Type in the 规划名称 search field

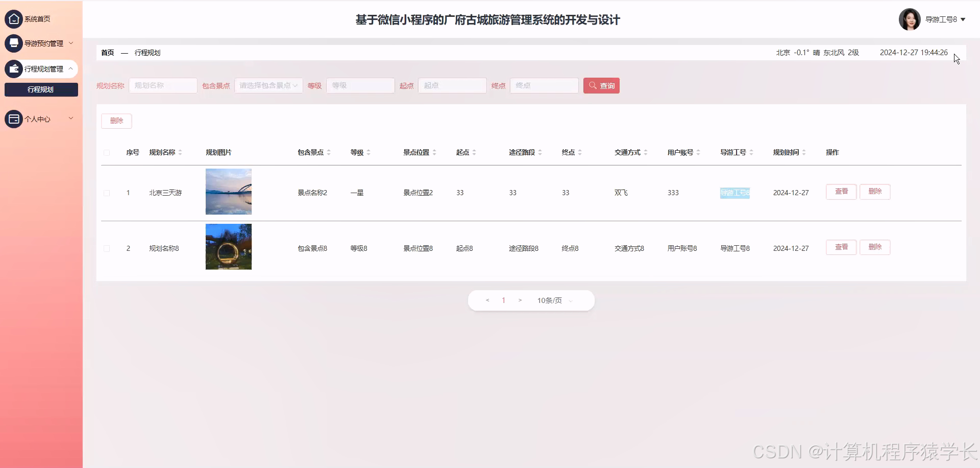[x=163, y=85]
